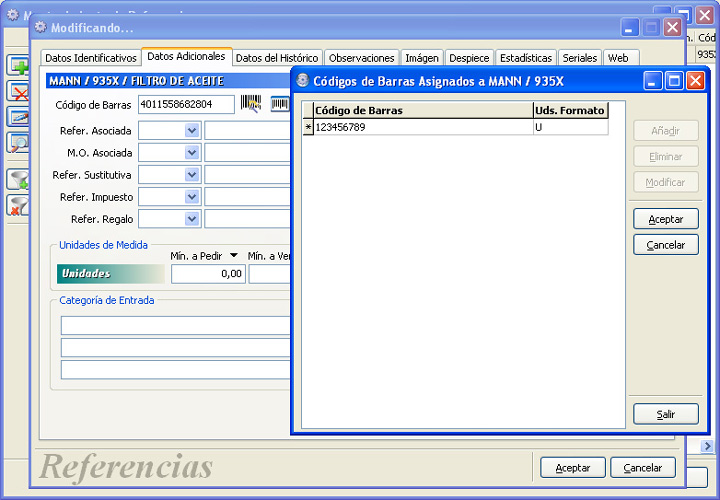Click the edit record pencil icon

click(18, 117)
